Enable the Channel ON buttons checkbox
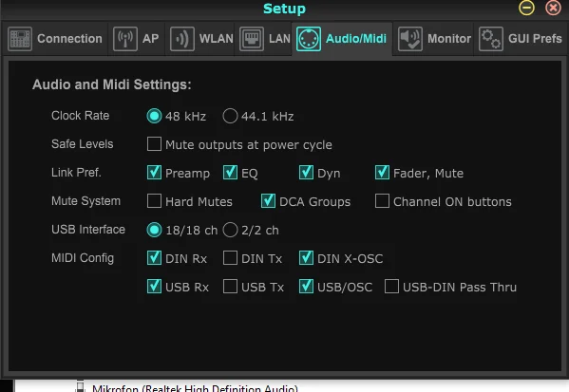This screenshot has height=392, width=569. pos(382,201)
